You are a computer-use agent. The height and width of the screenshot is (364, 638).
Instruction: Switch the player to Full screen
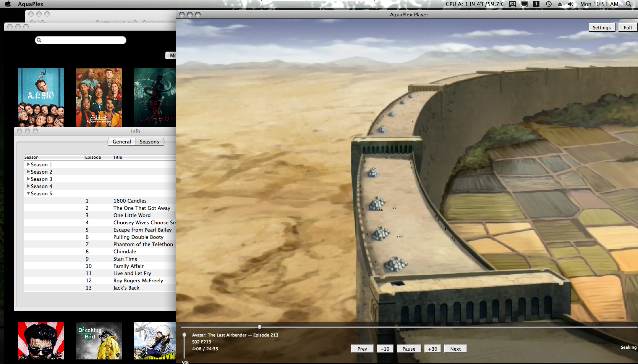tap(628, 27)
